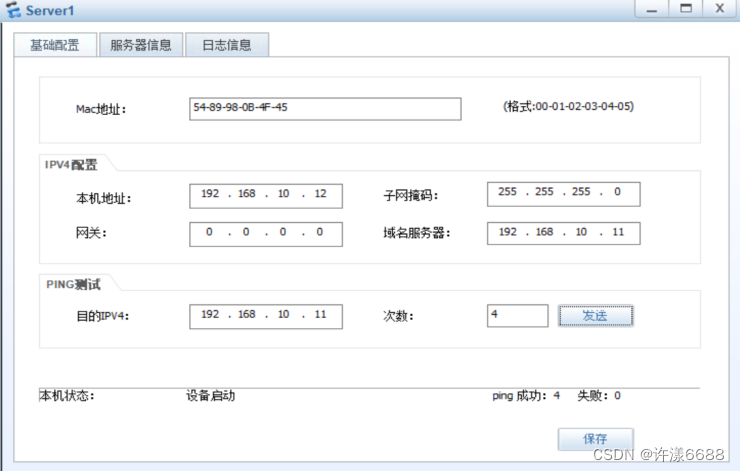Click the IPV4配置 group label
The image size is (740, 471).
(71, 165)
